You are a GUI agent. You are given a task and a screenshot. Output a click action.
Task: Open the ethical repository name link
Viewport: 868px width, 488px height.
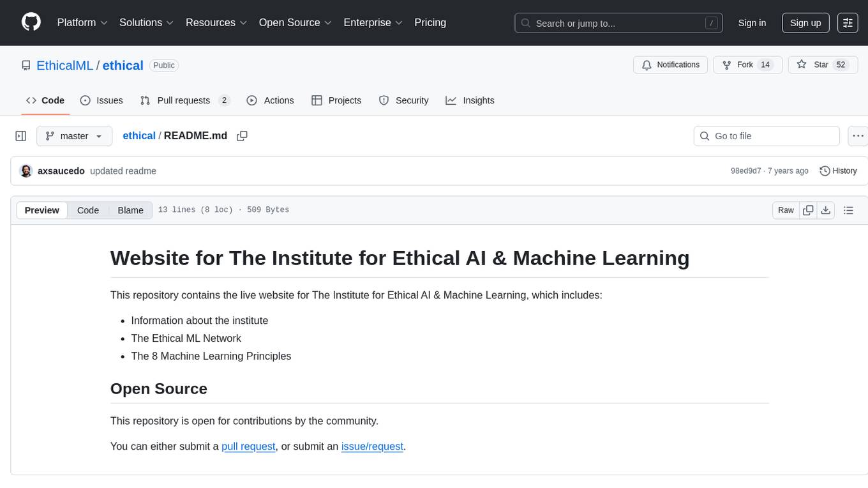pos(123,65)
